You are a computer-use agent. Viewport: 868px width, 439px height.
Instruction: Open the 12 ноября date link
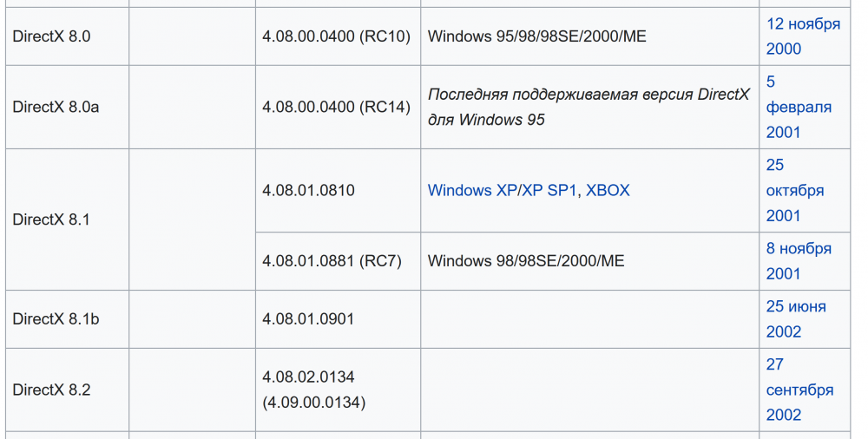click(x=803, y=23)
